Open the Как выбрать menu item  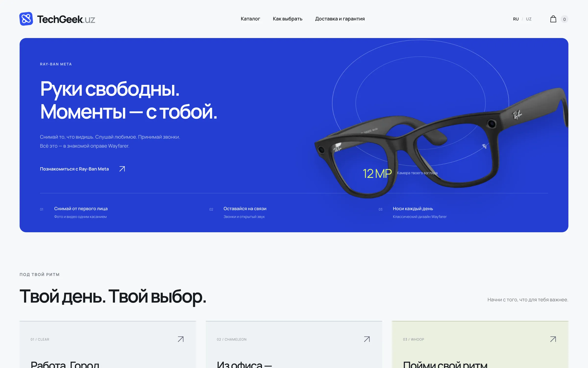point(288,19)
